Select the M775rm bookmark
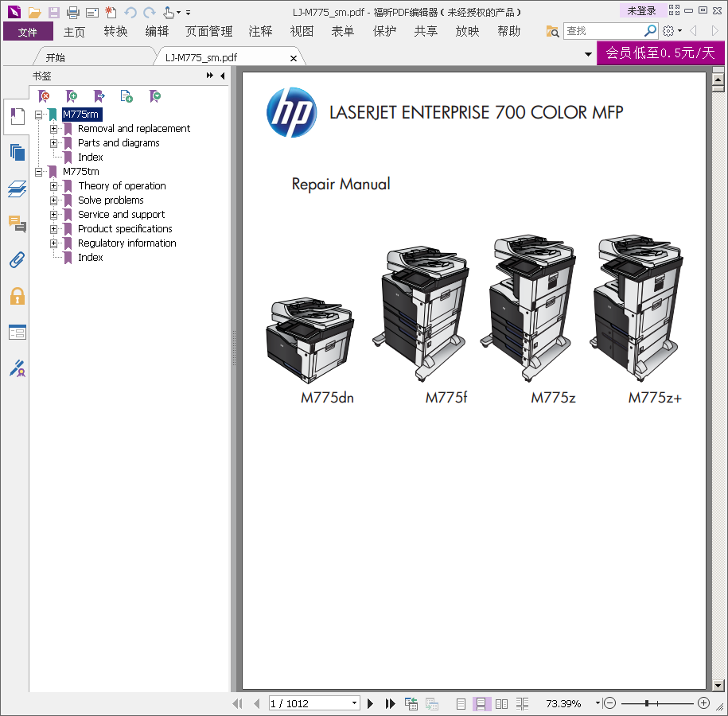728x716 pixels. click(81, 115)
